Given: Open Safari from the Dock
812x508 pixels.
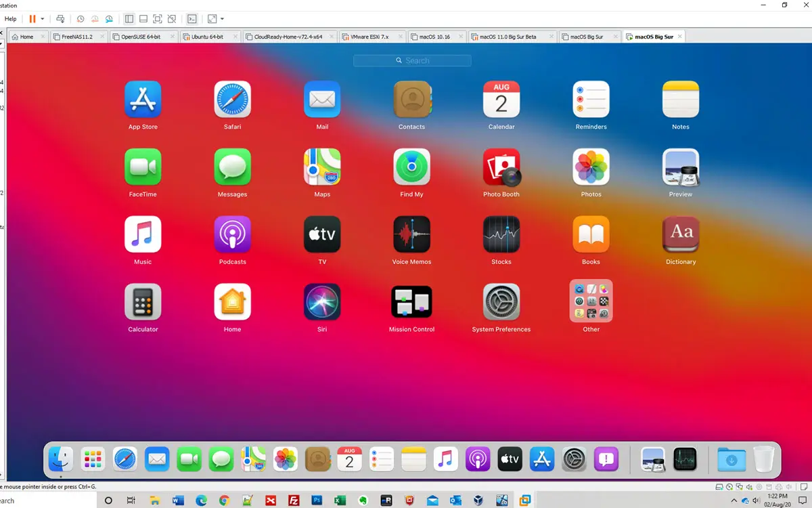Looking at the screenshot, I should pyautogui.click(x=125, y=459).
